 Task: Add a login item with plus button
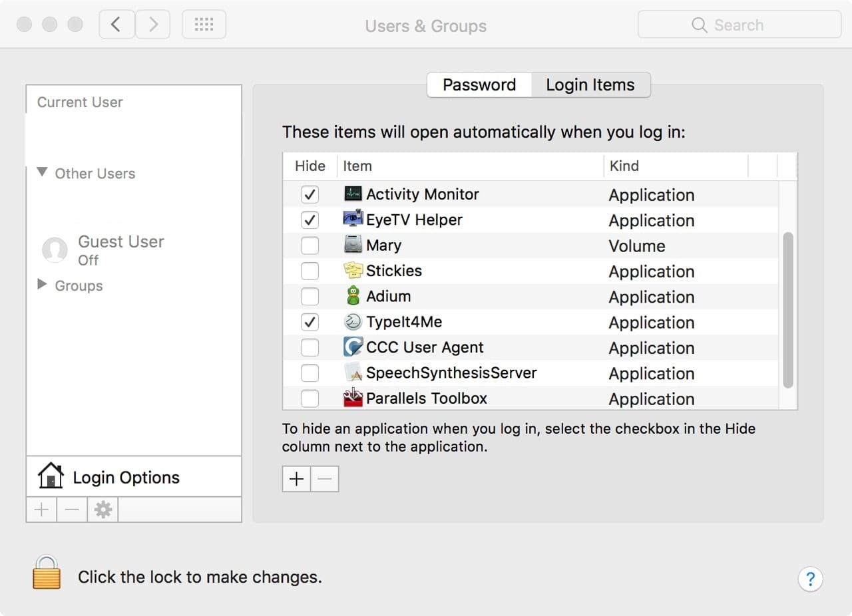pyautogui.click(x=296, y=479)
